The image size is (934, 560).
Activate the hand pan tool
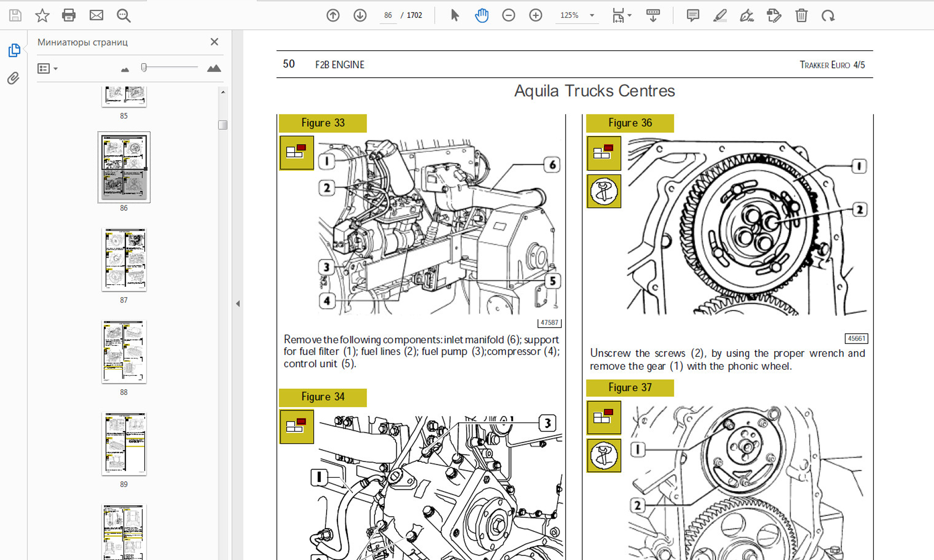coord(482,16)
